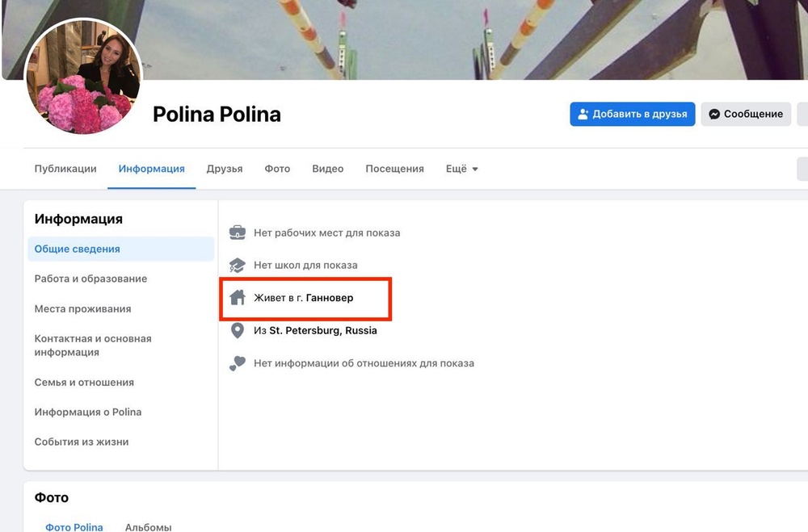
Task: Select the Видео tab
Action: tap(328, 169)
